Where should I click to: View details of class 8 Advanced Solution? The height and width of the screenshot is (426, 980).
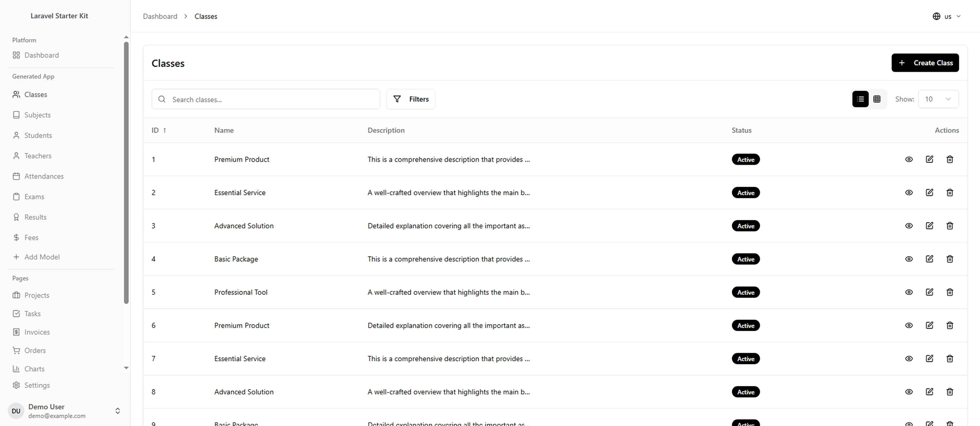909,391
